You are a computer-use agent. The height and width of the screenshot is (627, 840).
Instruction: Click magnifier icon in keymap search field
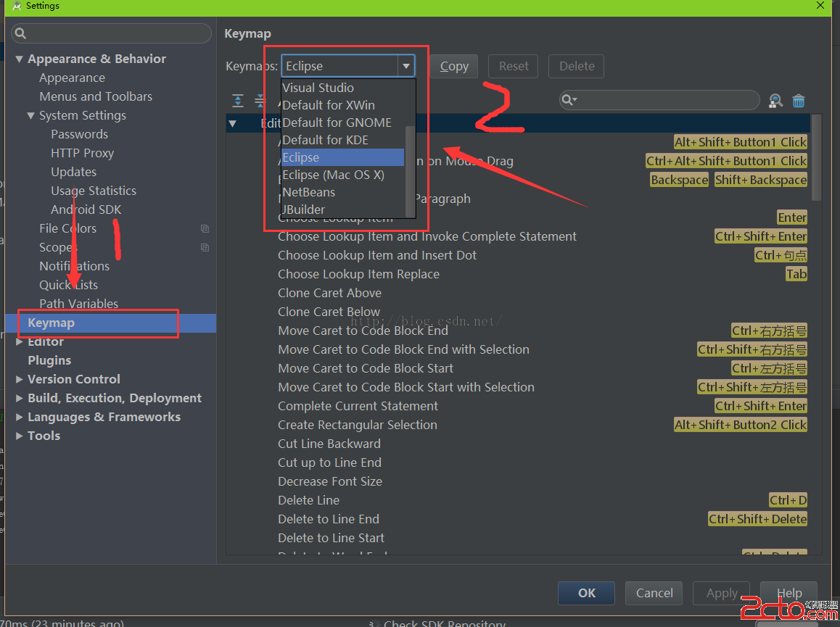pos(569,100)
